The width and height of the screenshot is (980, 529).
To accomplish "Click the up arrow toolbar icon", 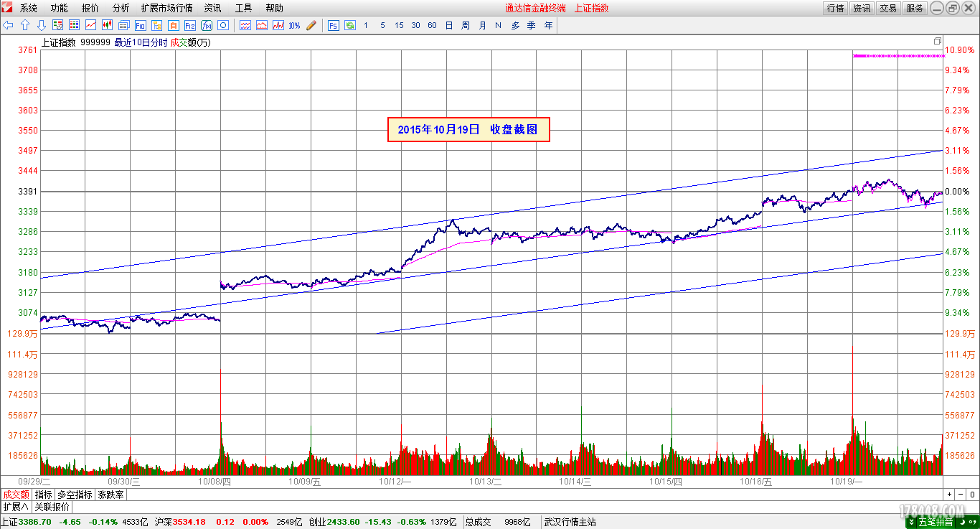I will [25, 25].
